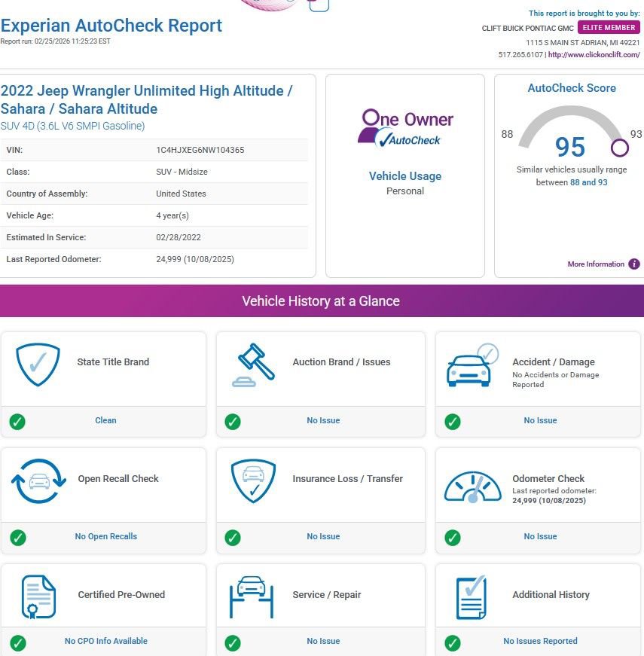644x656 pixels.
Task: Click the green check beside Clean
Action: tap(17, 421)
